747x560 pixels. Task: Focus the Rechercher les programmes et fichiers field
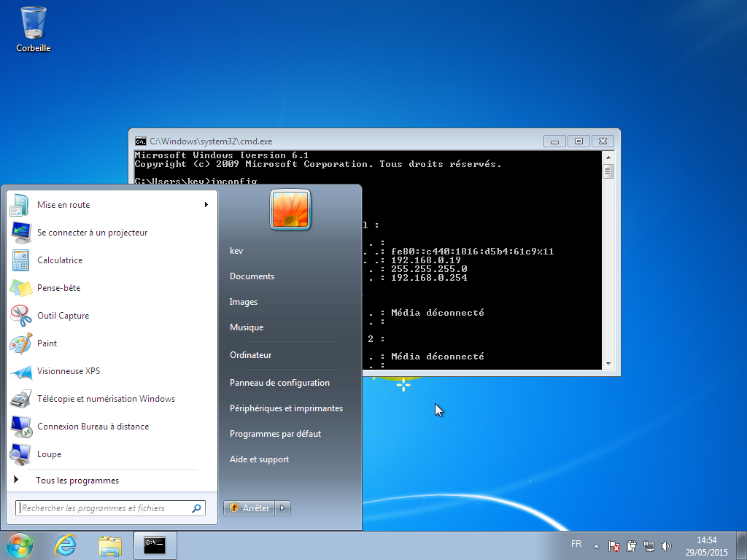tap(111, 508)
